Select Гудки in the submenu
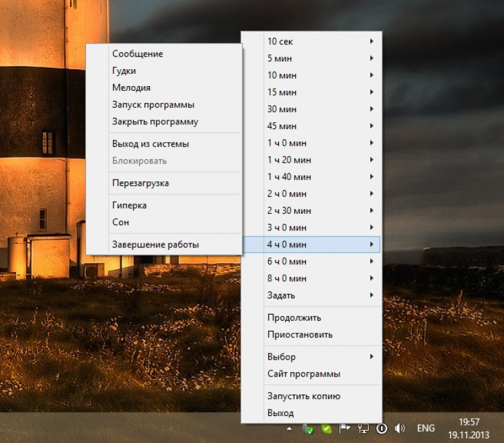 (x=164, y=71)
